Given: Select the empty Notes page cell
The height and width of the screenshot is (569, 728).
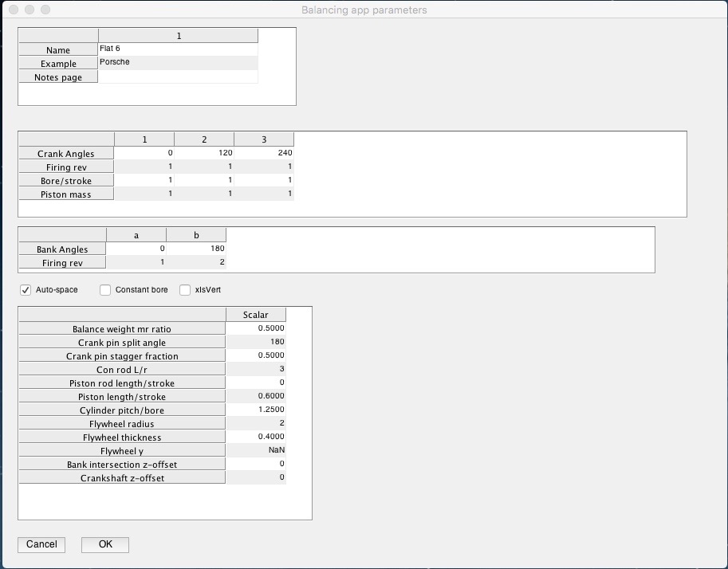Looking at the screenshot, I should (x=178, y=77).
